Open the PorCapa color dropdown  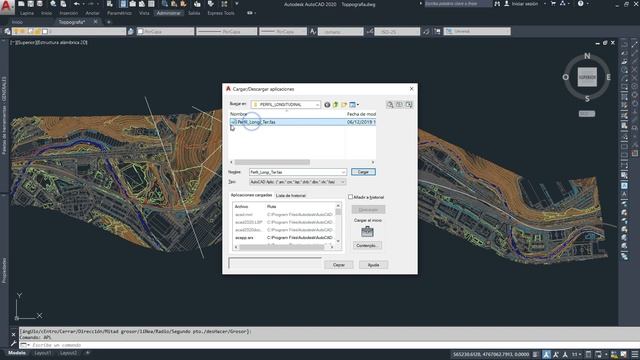tap(165, 31)
